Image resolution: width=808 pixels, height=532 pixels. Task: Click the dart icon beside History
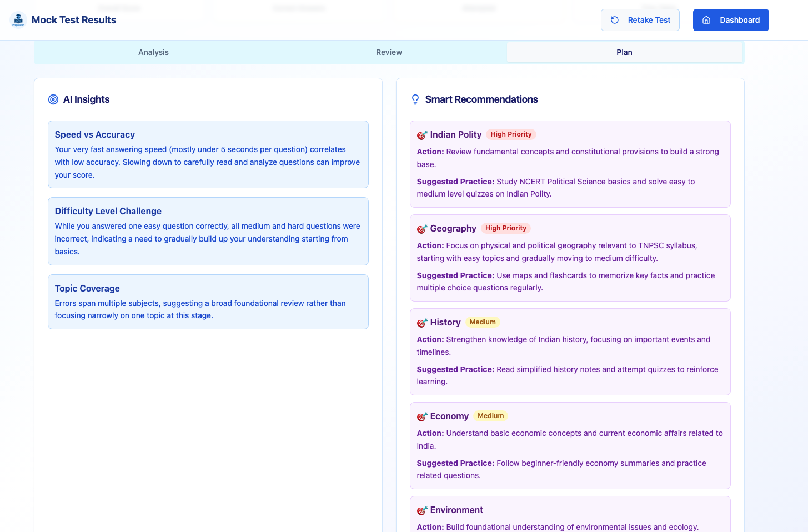(x=422, y=323)
